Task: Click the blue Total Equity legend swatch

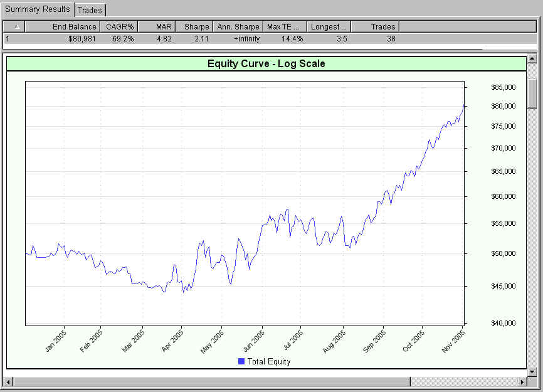Action: coord(242,361)
